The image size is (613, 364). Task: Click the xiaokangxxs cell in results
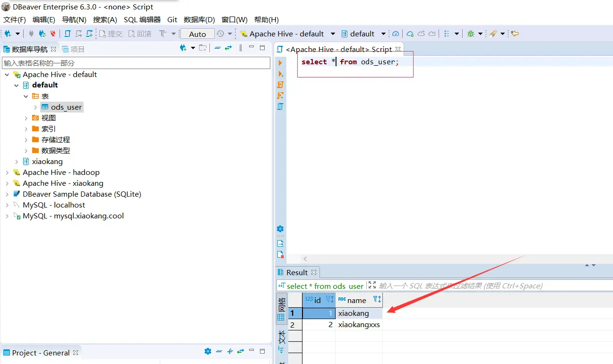(359, 325)
